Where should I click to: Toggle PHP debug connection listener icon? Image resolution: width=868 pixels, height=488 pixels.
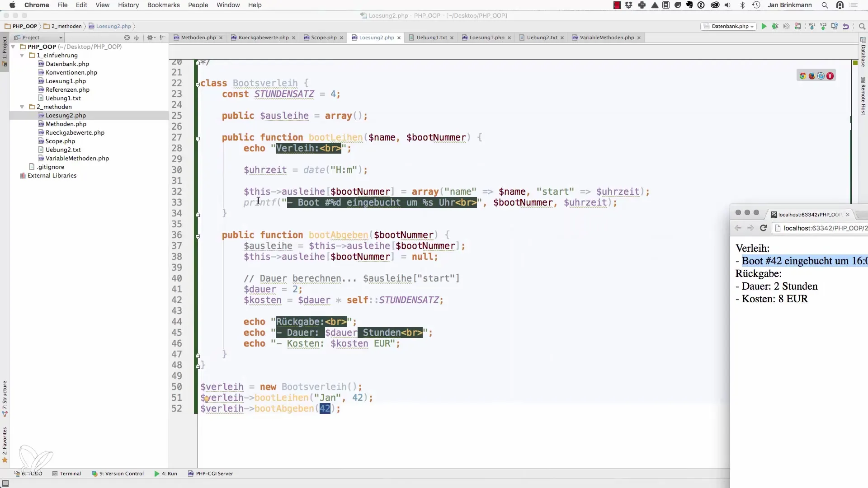(x=798, y=26)
